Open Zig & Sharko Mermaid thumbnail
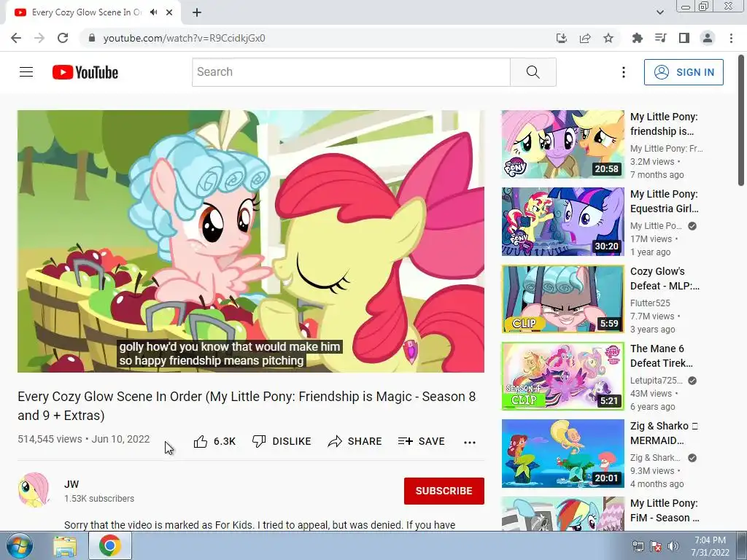The height and width of the screenshot is (560, 747). (x=562, y=454)
